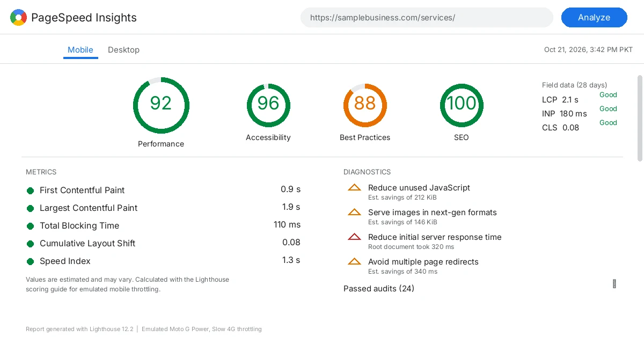Click the Performance label
The image size is (644, 337).
tap(161, 144)
